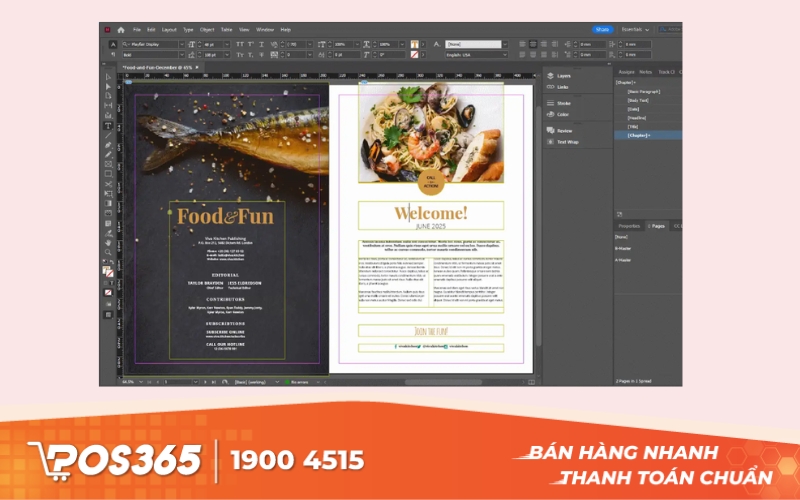This screenshot has height=500, width=800.
Task: Click the stroke None swatch in control bar
Action: coord(414,55)
